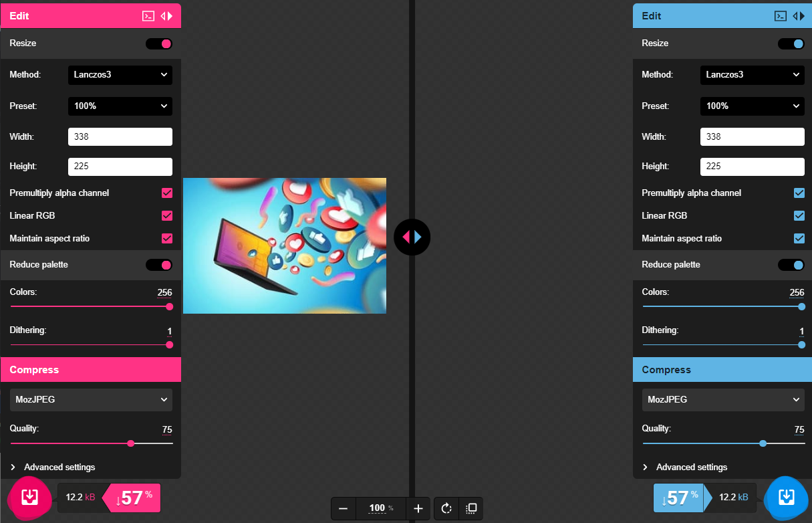Image resolution: width=812 pixels, height=523 pixels.
Task: Click the Height field in the blue panel
Action: tap(753, 167)
